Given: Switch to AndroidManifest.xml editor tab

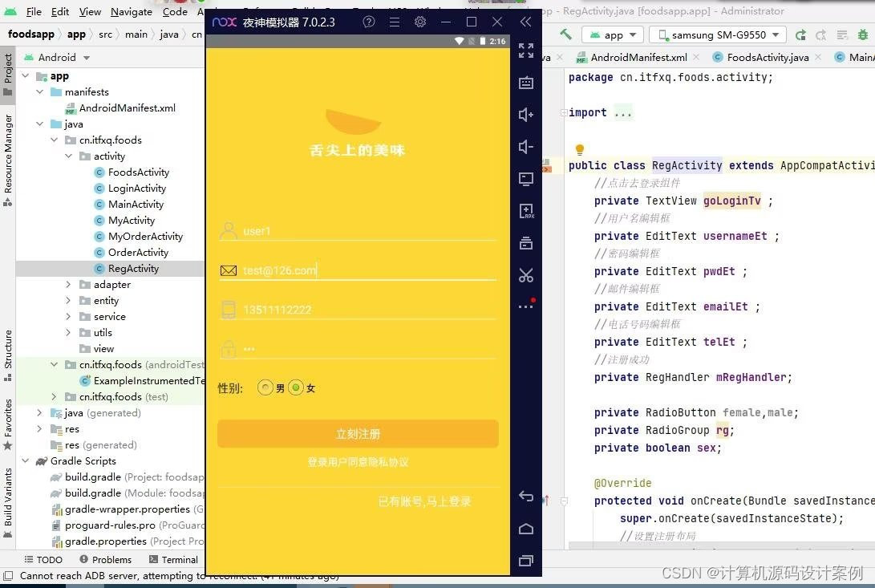Looking at the screenshot, I should pyautogui.click(x=638, y=58).
